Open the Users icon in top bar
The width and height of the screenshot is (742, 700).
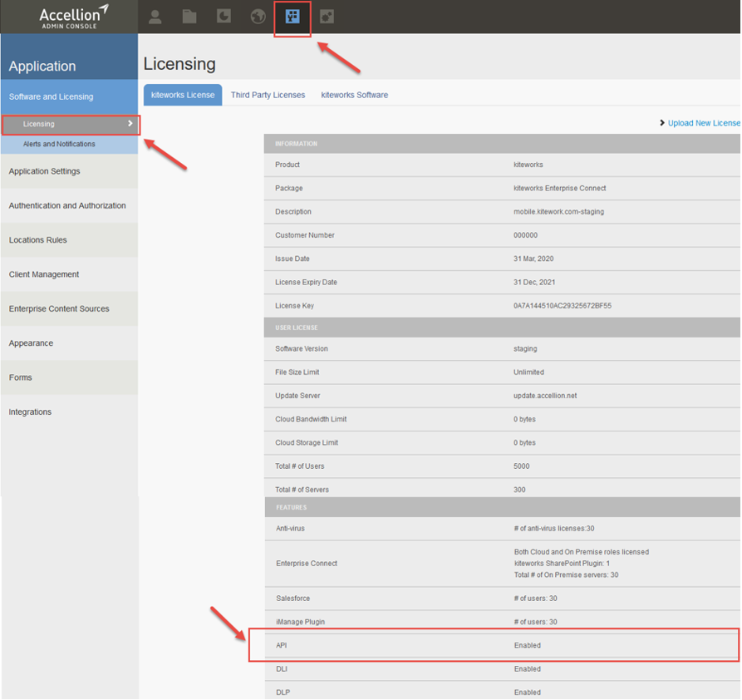pyautogui.click(x=155, y=17)
